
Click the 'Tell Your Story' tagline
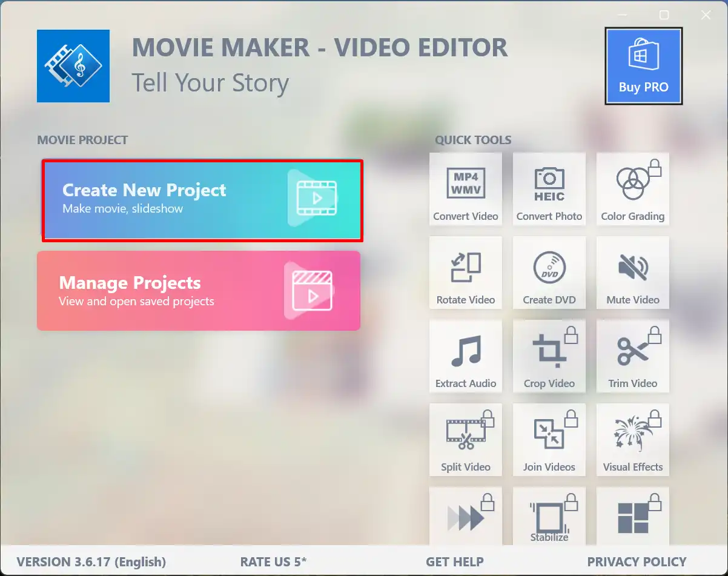pos(210,83)
